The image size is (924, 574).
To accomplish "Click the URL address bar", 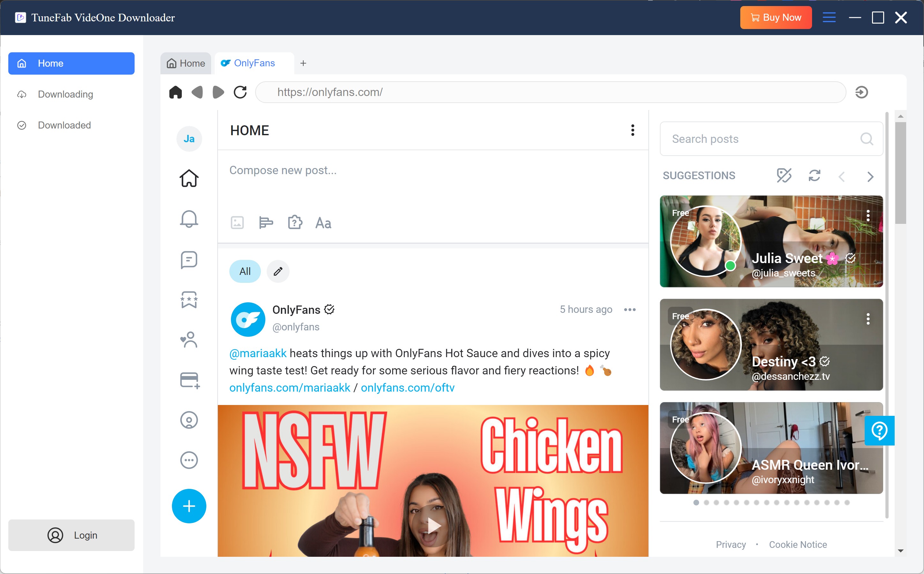I will click(551, 92).
